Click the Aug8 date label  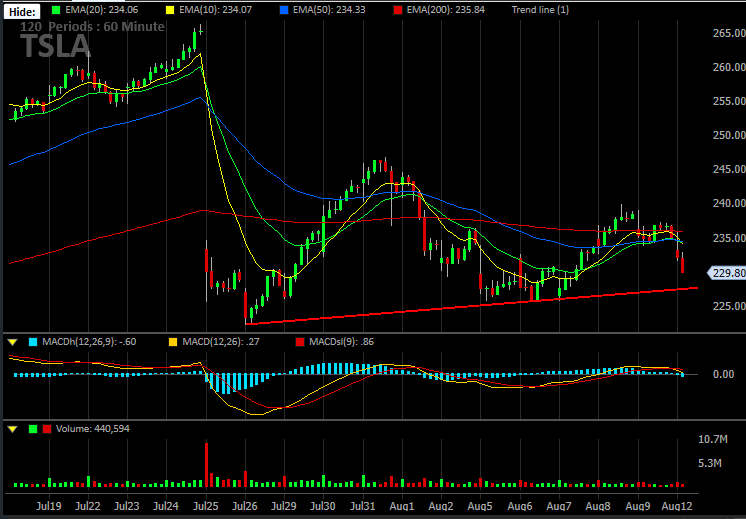pyautogui.click(x=599, y=506)
